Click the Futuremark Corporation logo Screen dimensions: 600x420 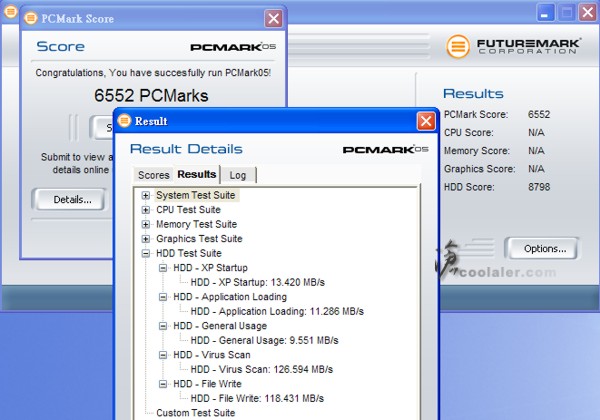pyautogui.click(x=515, y=47)
